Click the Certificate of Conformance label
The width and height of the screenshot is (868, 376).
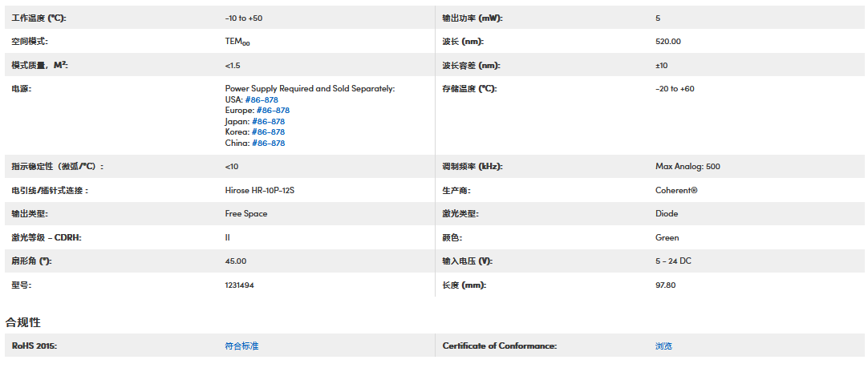499,346
